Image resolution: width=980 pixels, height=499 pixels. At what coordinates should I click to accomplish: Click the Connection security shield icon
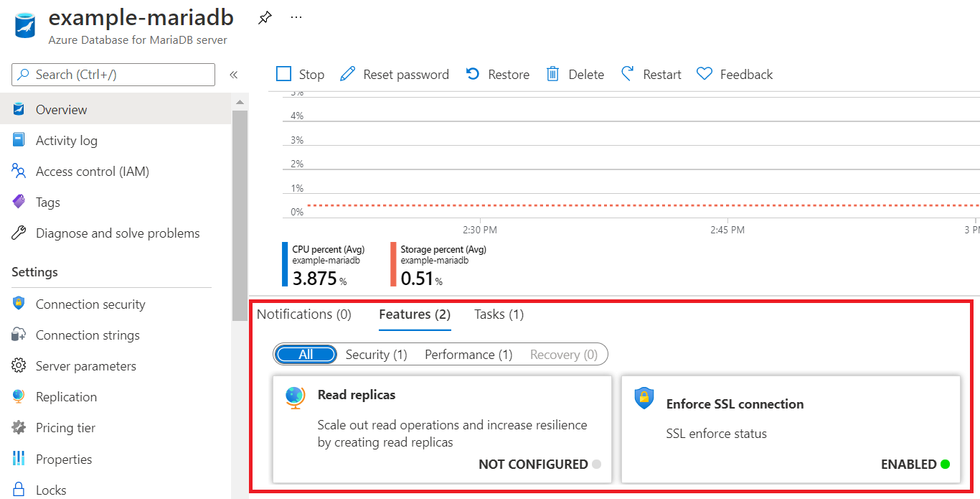point(19,304)
